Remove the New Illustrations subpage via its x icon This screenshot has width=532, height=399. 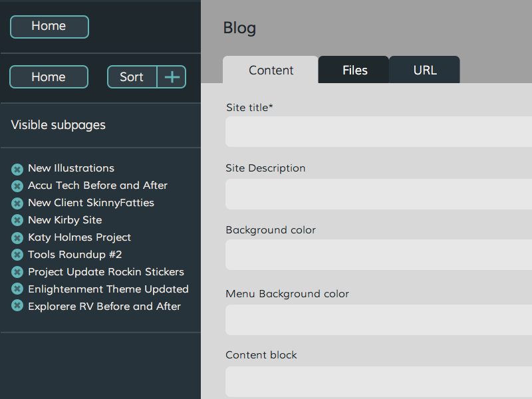coord(17,169)
